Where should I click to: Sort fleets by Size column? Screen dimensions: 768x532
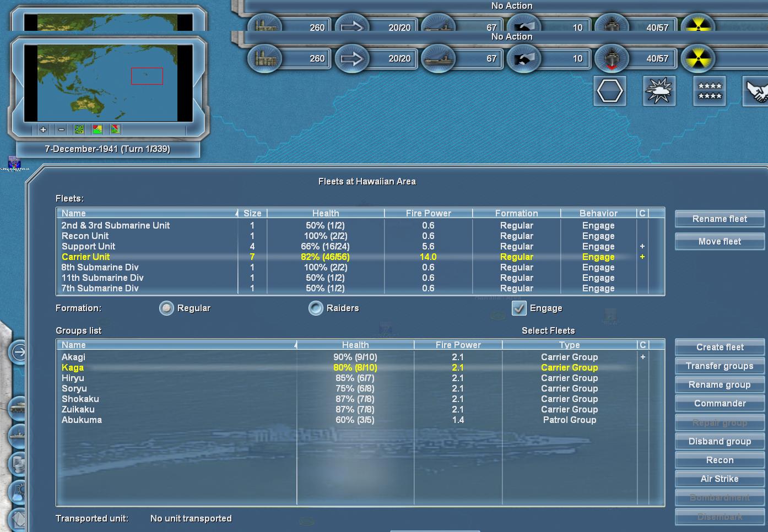click(x=252, y=213)
